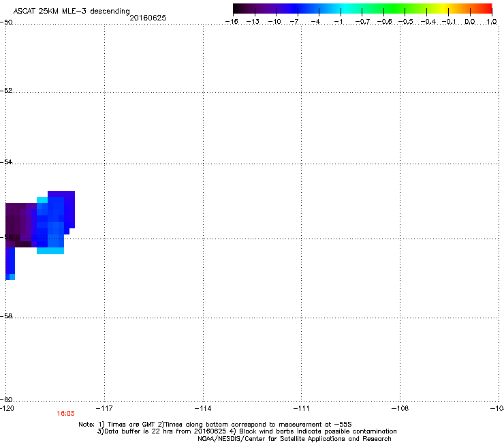Image resolution: width=504 pixels, height=443 pixels.
Task: Click the -4 colorbar tick label
Action: pyautogui.click(x=315, y=22)
